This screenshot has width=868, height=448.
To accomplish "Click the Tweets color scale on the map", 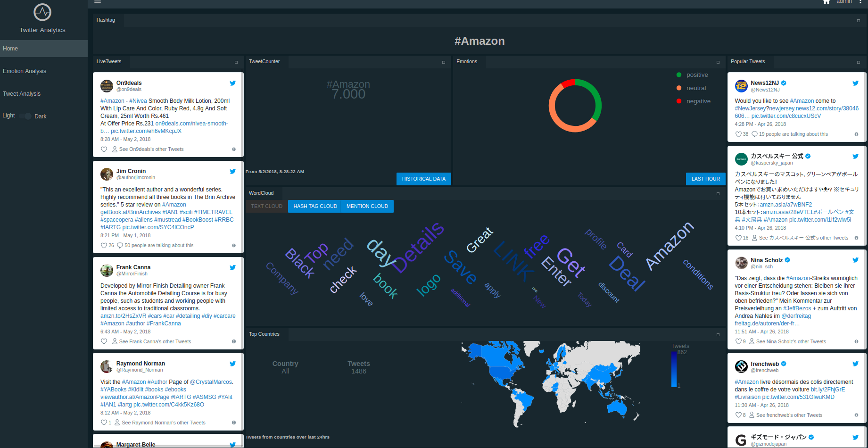I will coord(674,369).
